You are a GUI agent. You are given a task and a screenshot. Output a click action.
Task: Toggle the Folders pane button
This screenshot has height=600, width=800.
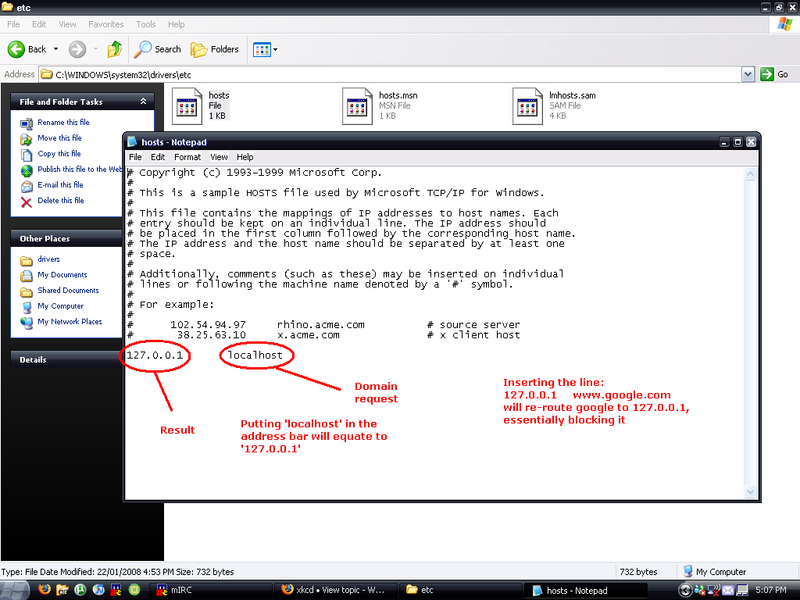tap(214, 49)
